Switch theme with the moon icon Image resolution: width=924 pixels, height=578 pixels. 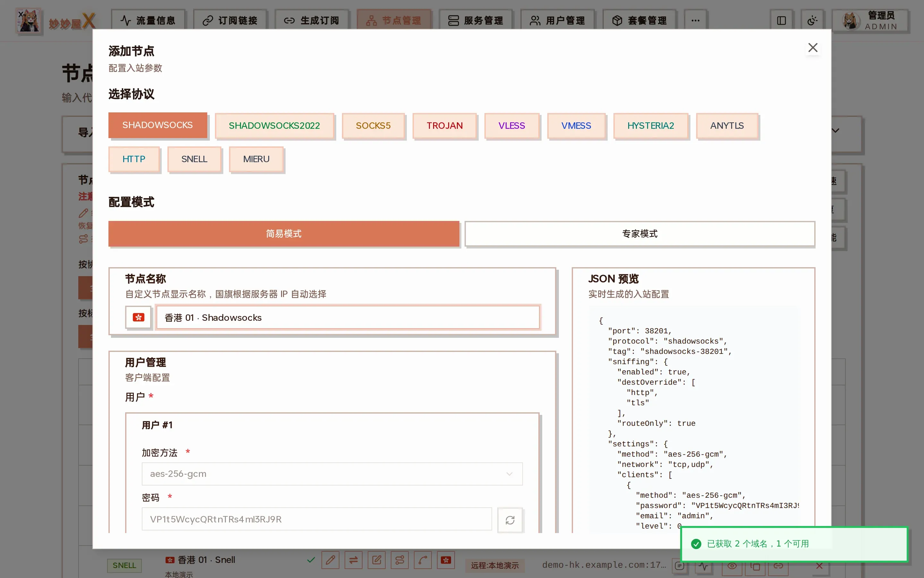click(812, 21)
